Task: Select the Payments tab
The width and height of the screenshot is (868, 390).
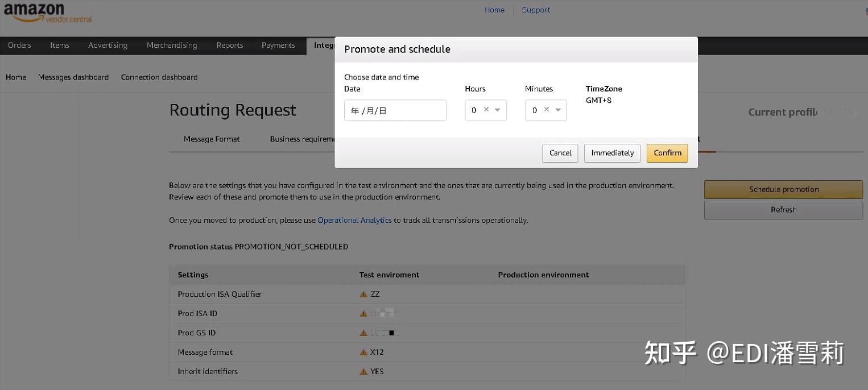Action: pos(278,45)
